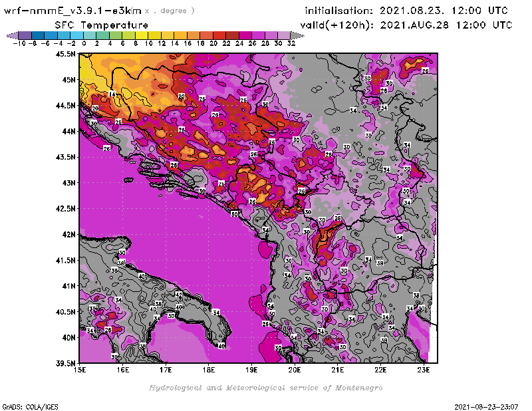Click the grey above-32 arrow of the color bar
This screenshot has height=411, width=532.
(x=297, y=35)
